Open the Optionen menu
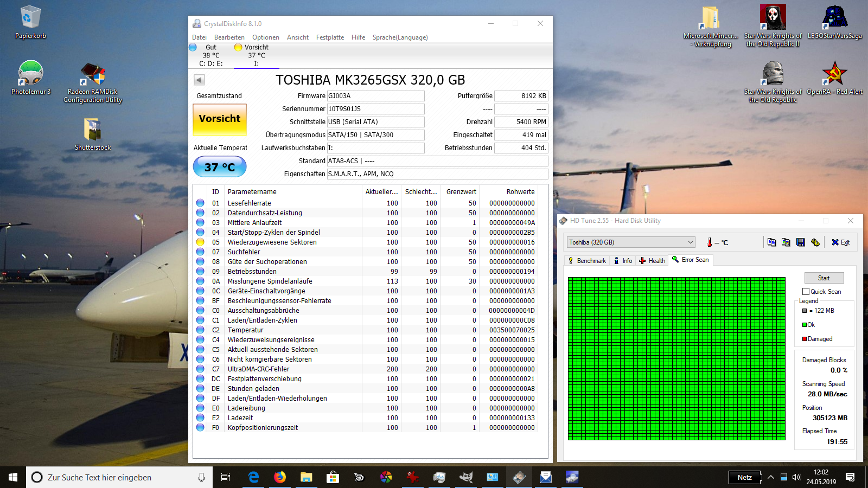 [x=266, y=37]
